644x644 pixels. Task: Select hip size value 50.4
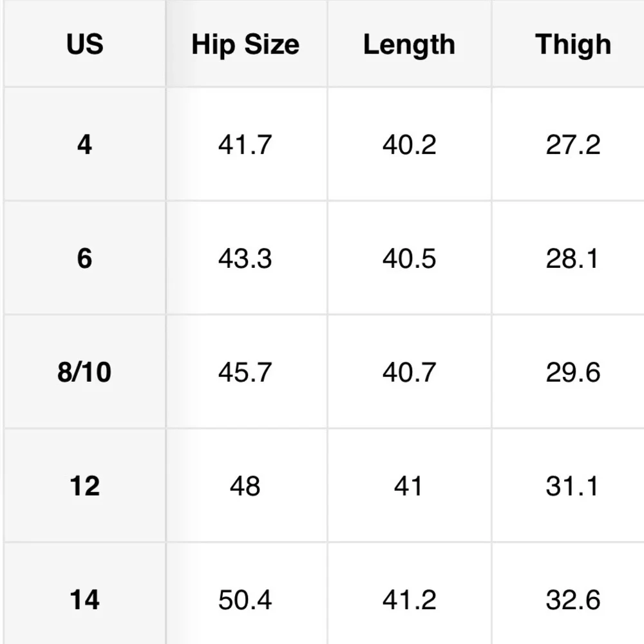point(245,600)
